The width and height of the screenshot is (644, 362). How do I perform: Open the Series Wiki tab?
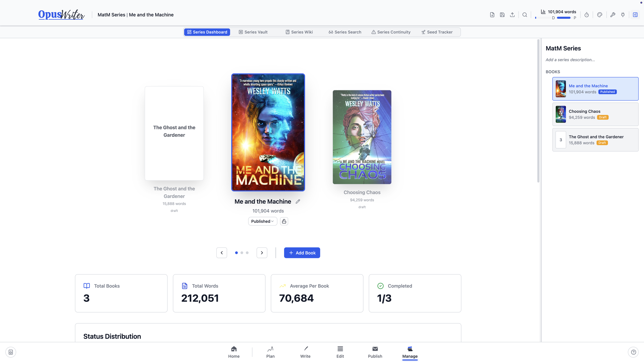click(299, 32)
